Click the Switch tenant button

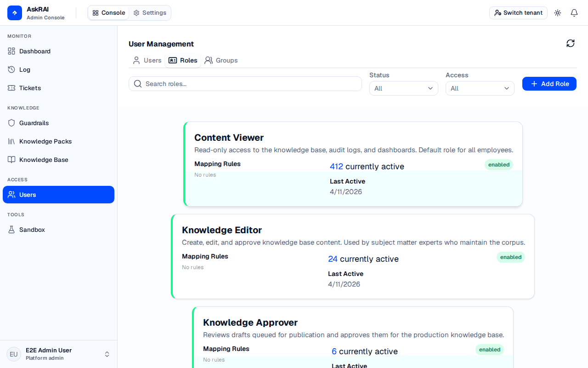click(x=518, y=13)
